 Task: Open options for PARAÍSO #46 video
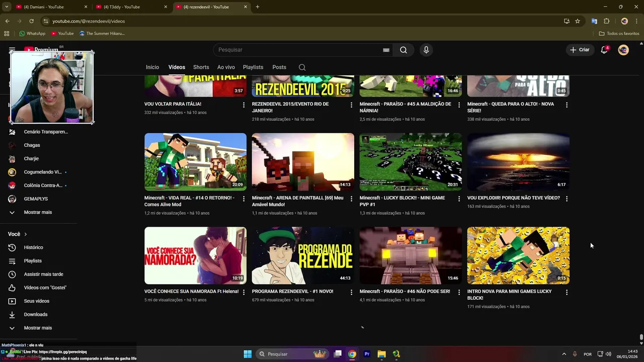pos(459,292)
